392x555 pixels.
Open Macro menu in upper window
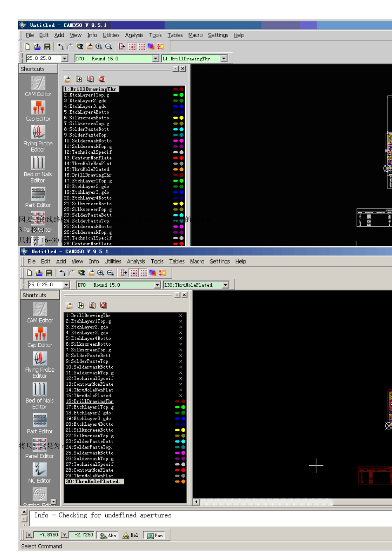[195, 35]
